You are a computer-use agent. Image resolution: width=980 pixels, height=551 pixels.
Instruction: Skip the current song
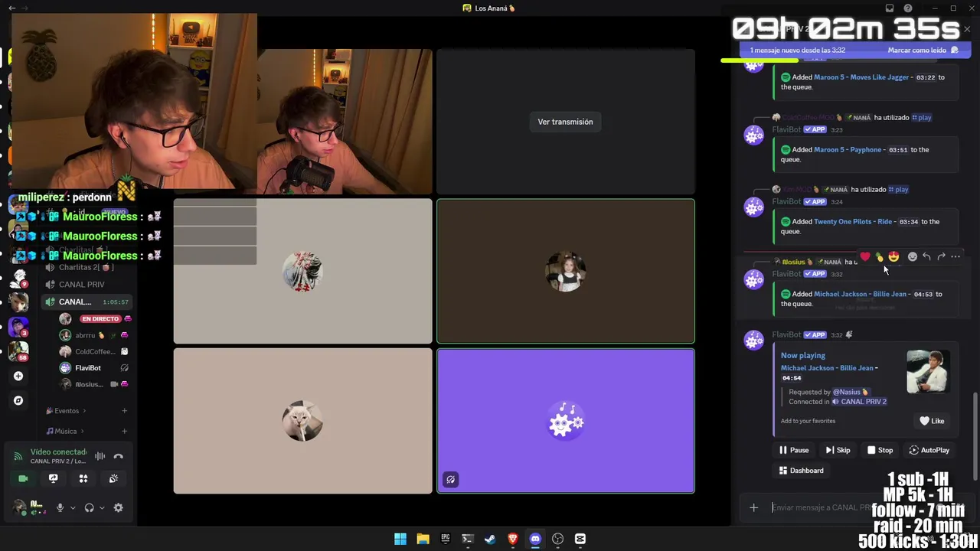[838, 450]
